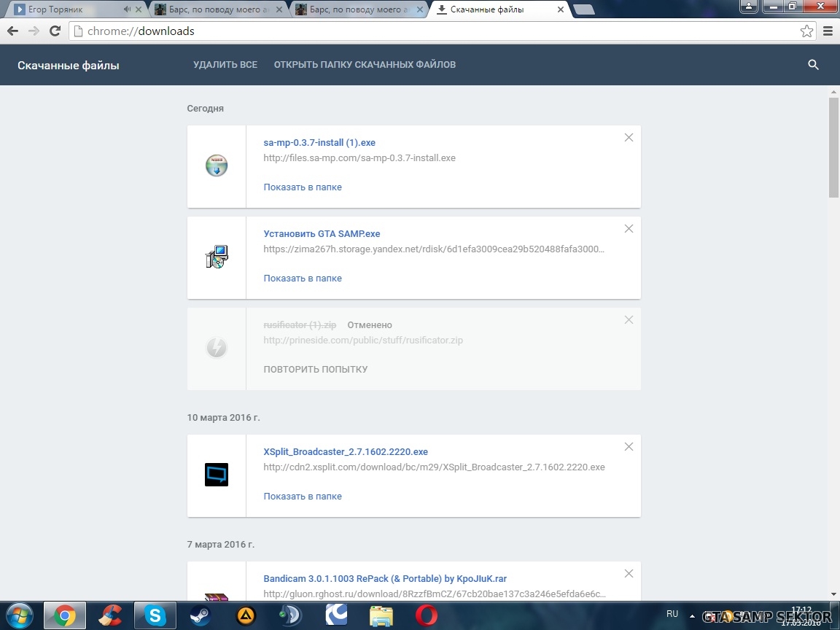The width and height of the screenshot is (840, 630).
Task: Remove sa-mp-0.3.7-install (1).exe from the list
Action: tap(629, 138)
